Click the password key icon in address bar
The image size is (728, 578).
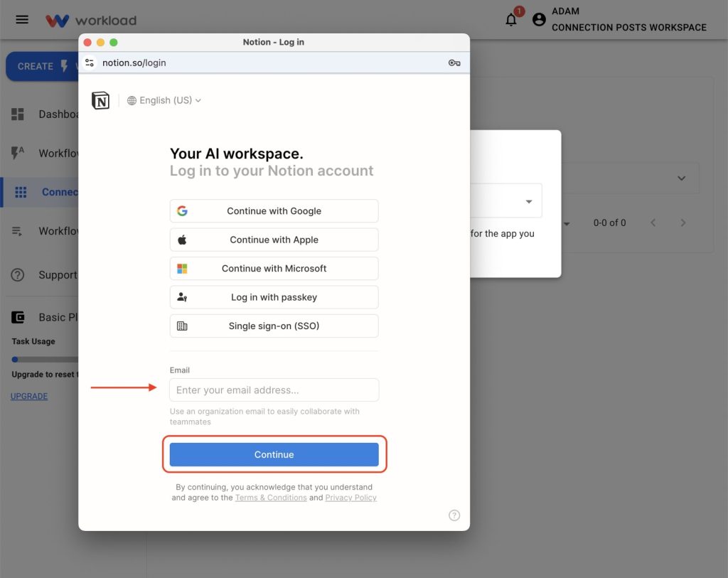454,63
